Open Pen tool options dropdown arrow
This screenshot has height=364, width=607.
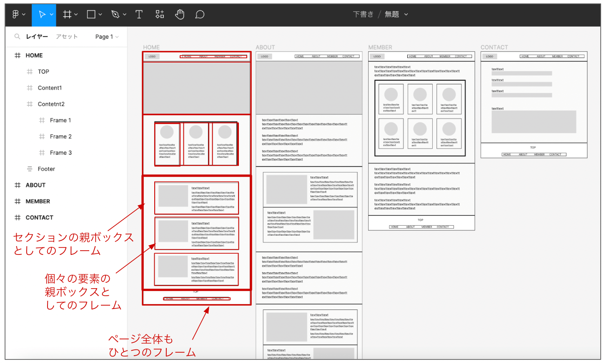[x=125, y=15]
